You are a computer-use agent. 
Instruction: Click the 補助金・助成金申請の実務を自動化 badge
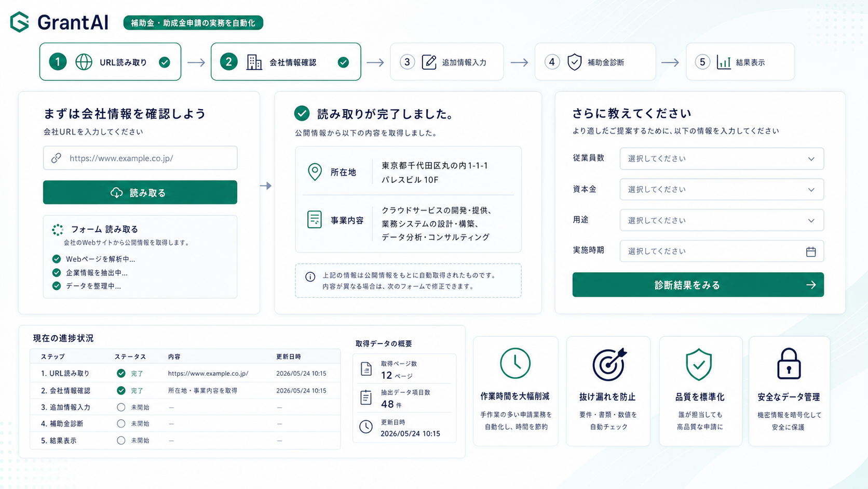click(x=193, y=23)
